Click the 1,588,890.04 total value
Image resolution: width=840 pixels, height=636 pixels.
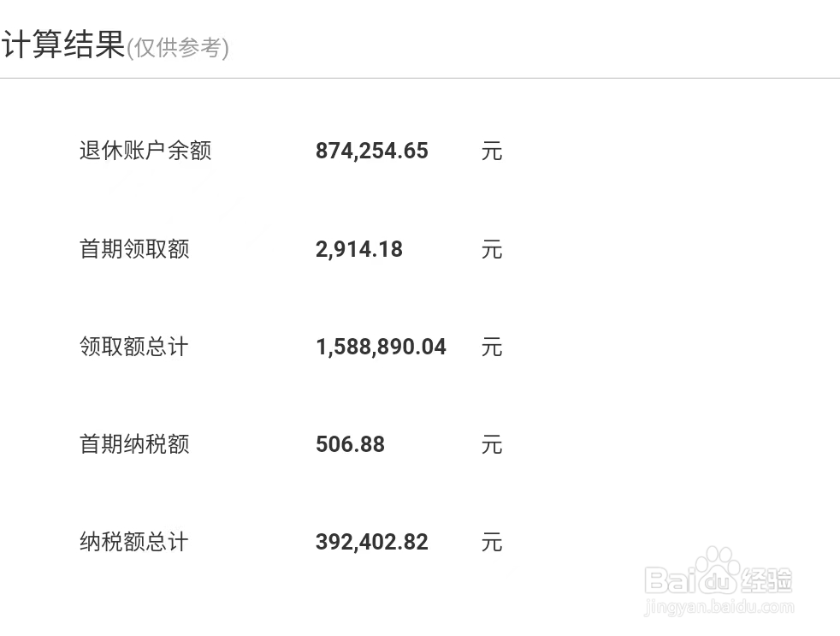pos(381,347)
